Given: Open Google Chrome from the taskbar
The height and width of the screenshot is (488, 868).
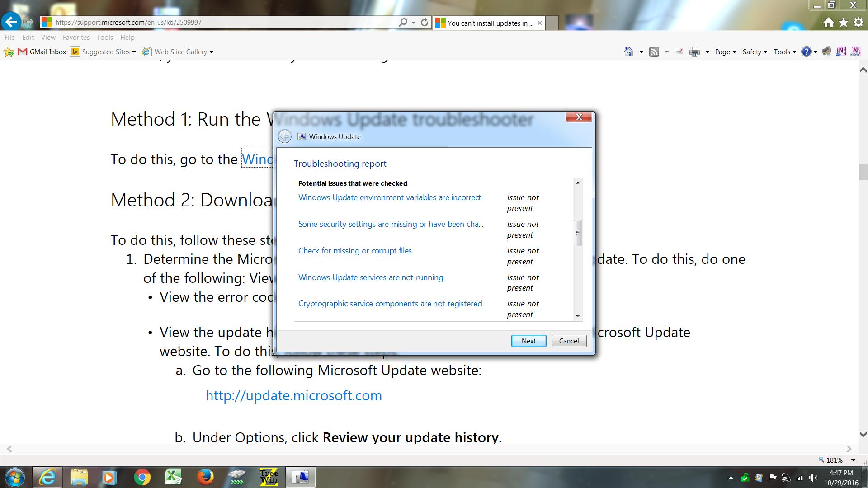Looking at the screenshot, I should pyautogui.click(x=142, y=477).
